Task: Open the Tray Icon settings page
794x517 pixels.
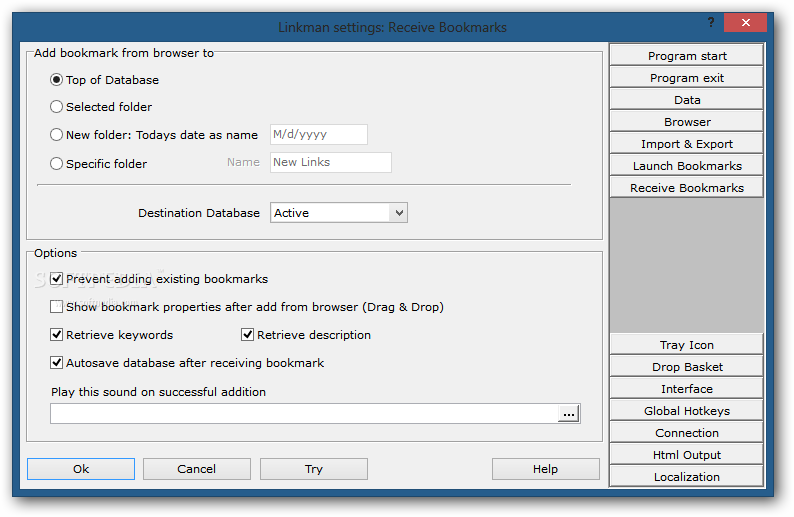Action: coord(687,345)
